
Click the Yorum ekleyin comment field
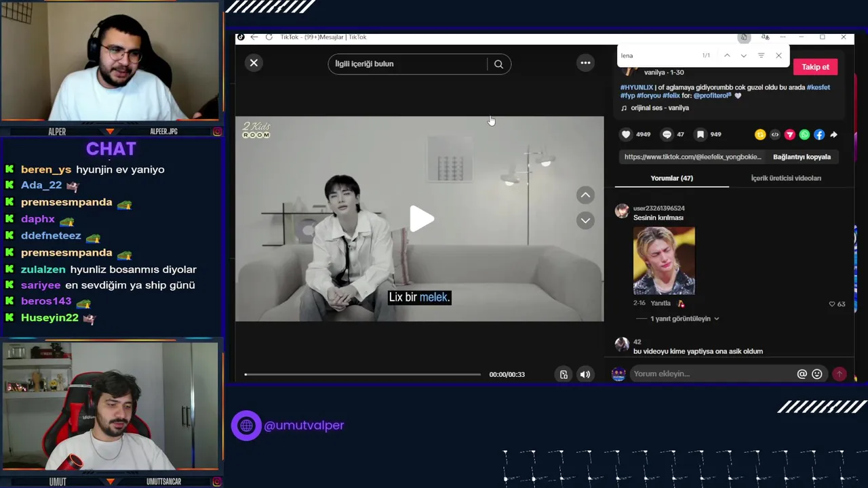pos(712,374)
